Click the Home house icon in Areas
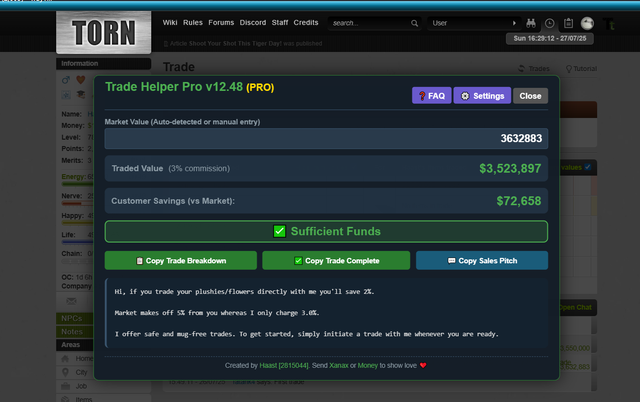This screenshot has height=402, width=640. 65,358
